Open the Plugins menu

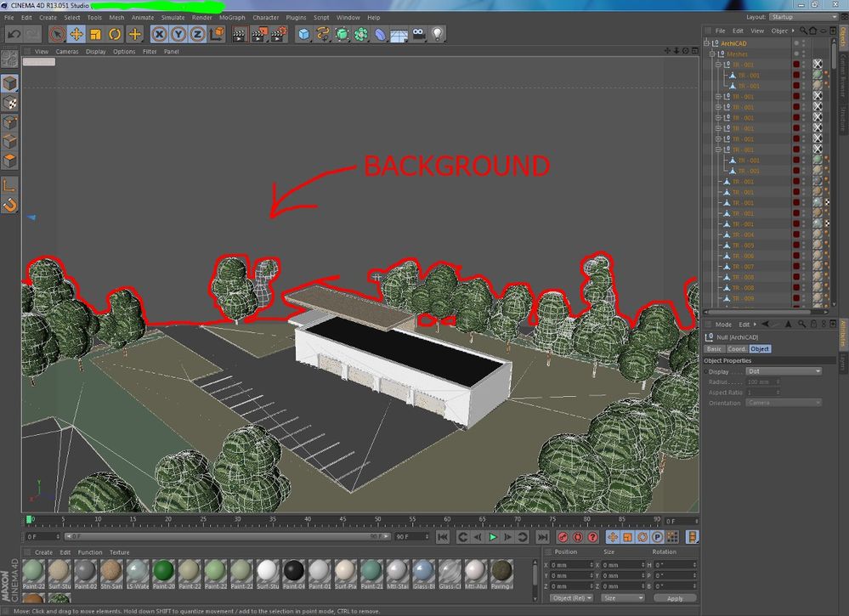click(297, 17)
